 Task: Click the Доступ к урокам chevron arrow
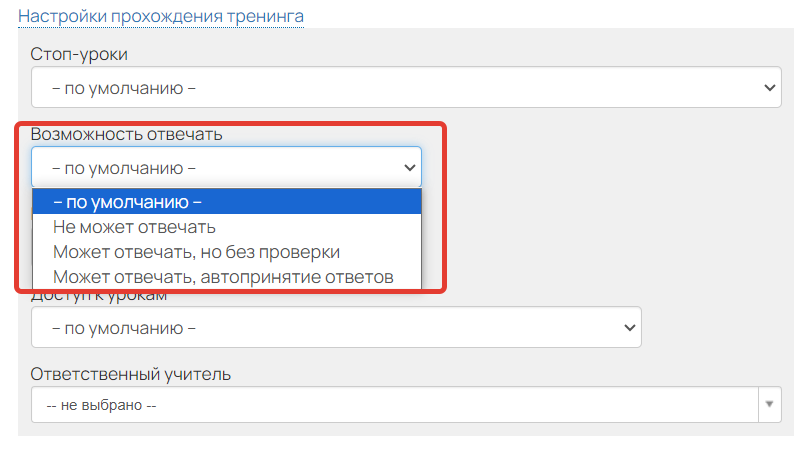(630, 328)
